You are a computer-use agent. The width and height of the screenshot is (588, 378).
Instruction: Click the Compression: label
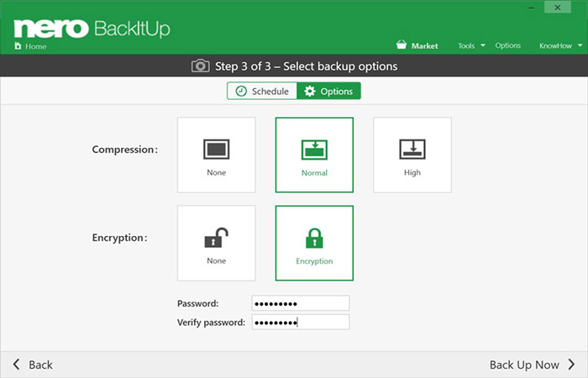[x=125, y=150]
